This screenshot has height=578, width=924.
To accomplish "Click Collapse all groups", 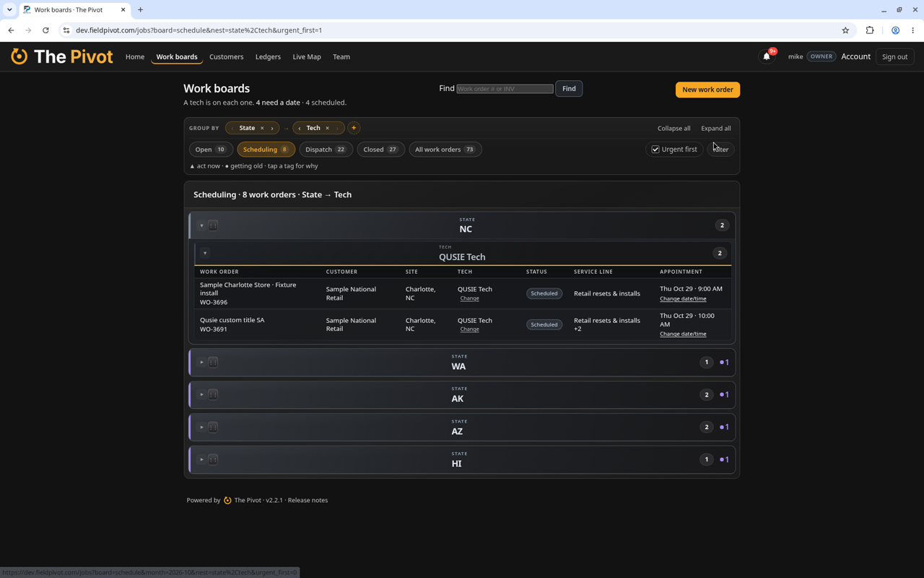I will coord(674,128).
